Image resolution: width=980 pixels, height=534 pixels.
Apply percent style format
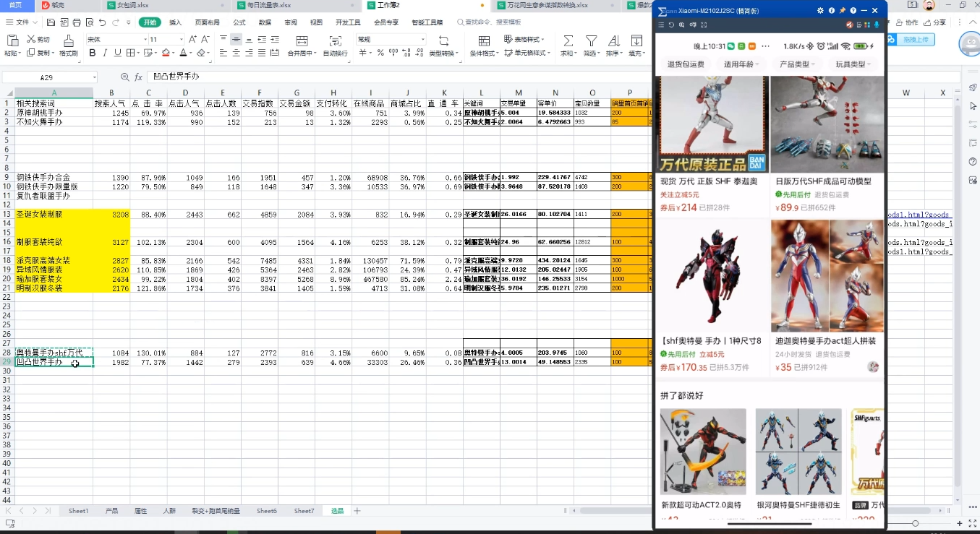pyautogui.click(x=380, y=53)
